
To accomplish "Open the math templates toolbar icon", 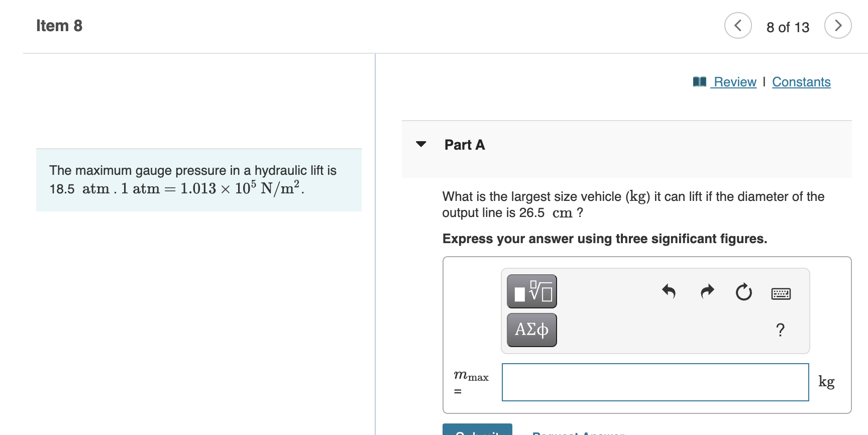I will point(531,291).
